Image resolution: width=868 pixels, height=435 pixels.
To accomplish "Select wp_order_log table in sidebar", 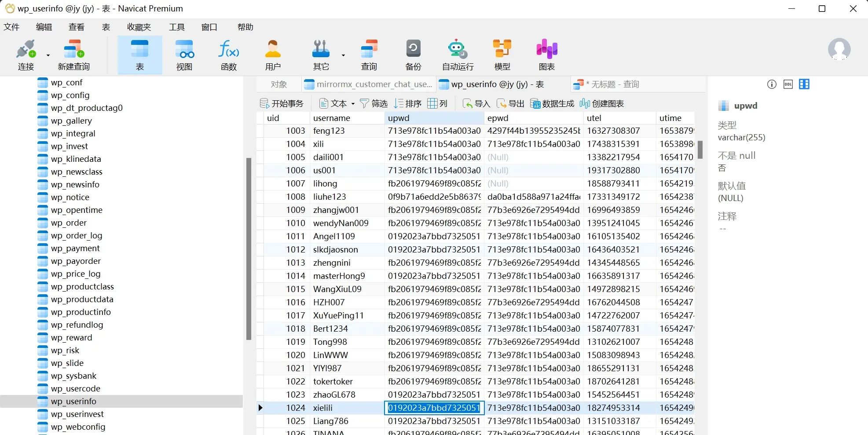I will pyautogui.click(x=76, y=236).
